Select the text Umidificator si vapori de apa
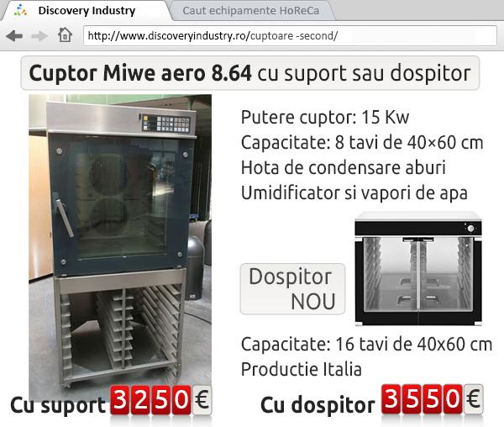504x427 pixels. pyautogui.click(x=354, y=193)
